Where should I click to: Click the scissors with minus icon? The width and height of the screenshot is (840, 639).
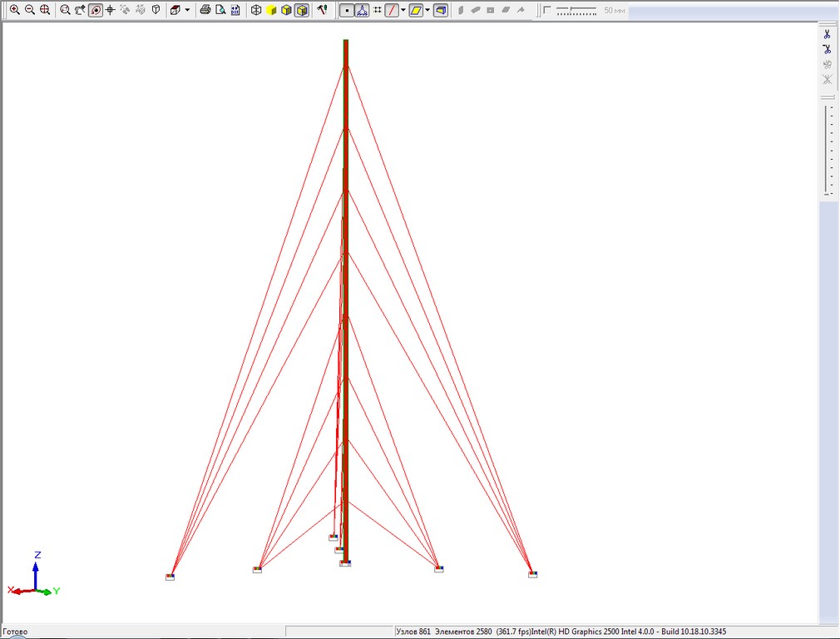click(x=828, y=49)
